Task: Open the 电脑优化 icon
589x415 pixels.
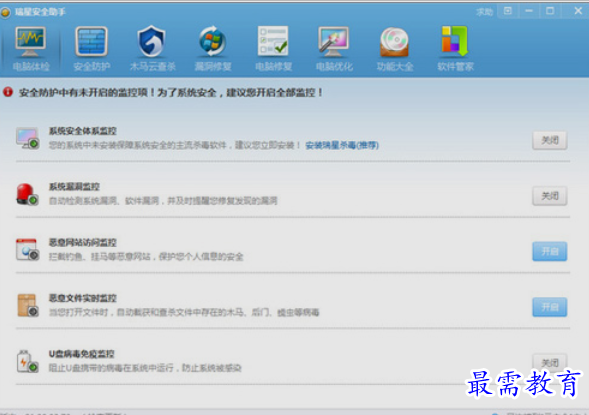Action: click(334, 41)
